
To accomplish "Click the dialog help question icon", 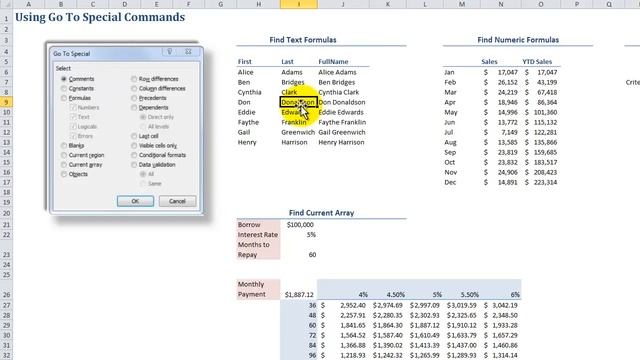I will (x=169, y=51).
